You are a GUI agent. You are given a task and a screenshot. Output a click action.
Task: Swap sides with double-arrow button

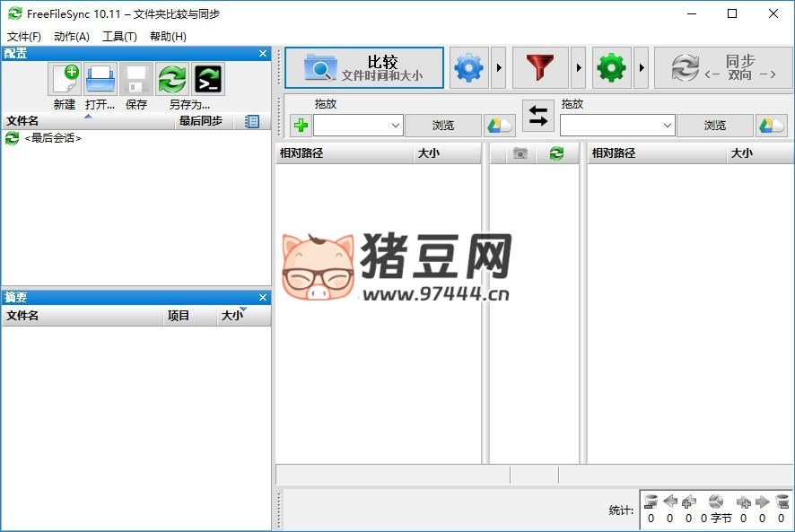538,116
